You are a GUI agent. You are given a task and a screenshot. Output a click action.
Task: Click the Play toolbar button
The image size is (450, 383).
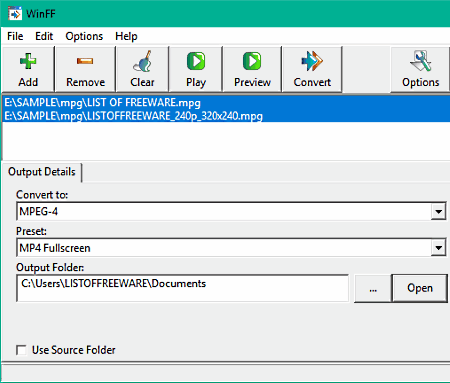(x=196, y=69)
